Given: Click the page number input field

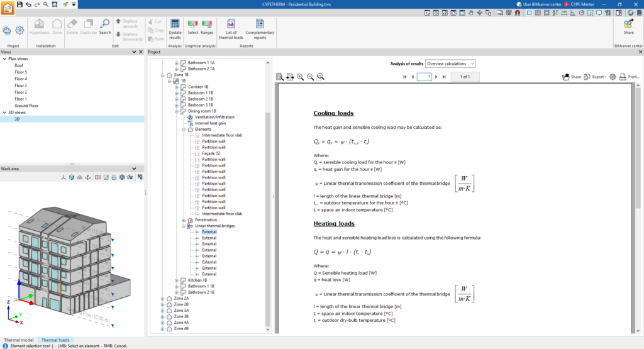Looking at the screenshot, I should point(425,77).
